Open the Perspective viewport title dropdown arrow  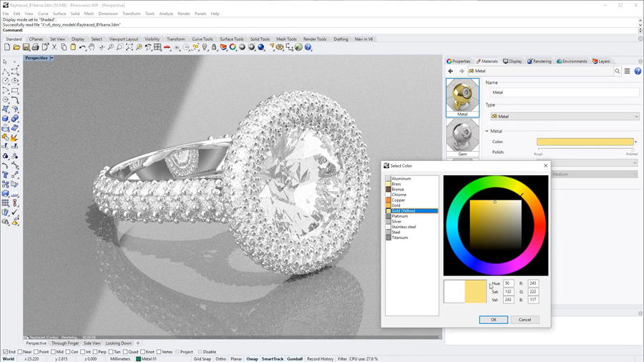coord(52,58)
